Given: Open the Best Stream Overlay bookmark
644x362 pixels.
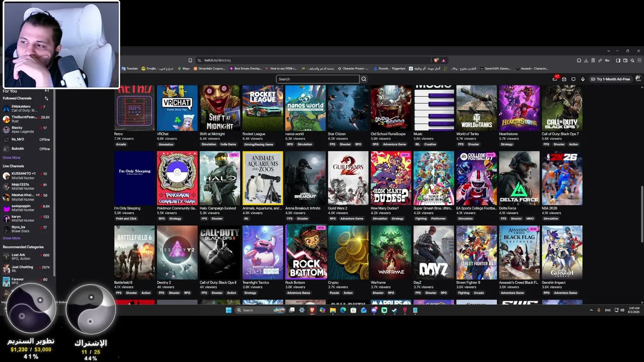Looking at the screenshot, I should tap(246, 68).
